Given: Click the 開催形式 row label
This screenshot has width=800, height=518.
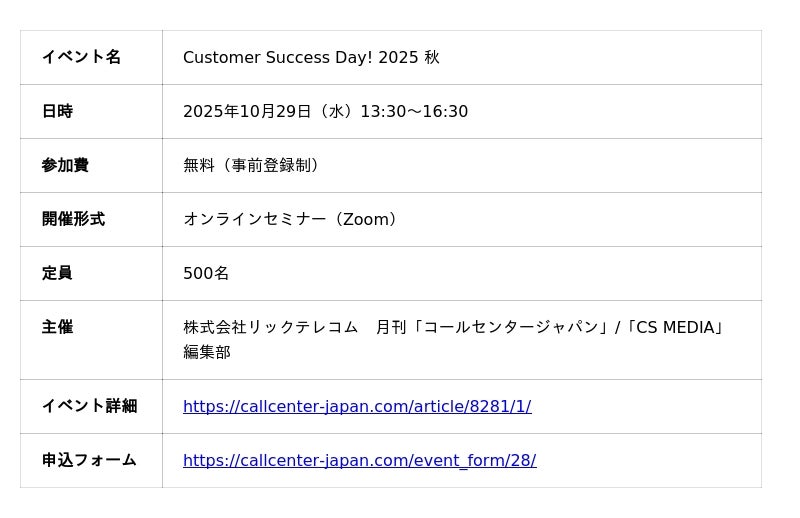Looking at the screenshot, I should [x=73, y=219].
